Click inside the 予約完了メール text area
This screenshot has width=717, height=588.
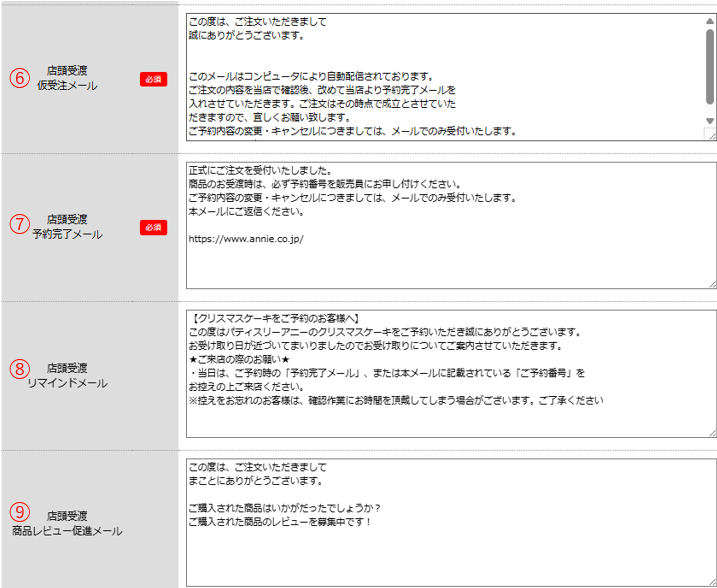[x=450, y=265]
